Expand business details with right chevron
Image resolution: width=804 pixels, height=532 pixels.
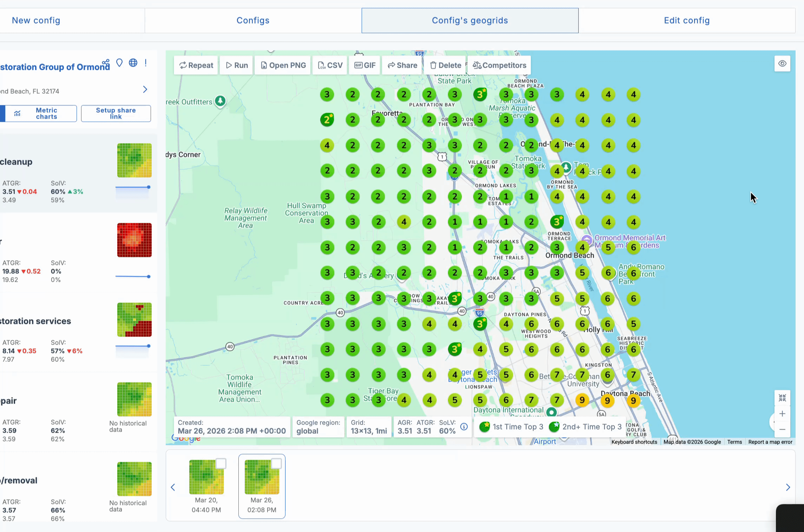(x=145, y=89)
